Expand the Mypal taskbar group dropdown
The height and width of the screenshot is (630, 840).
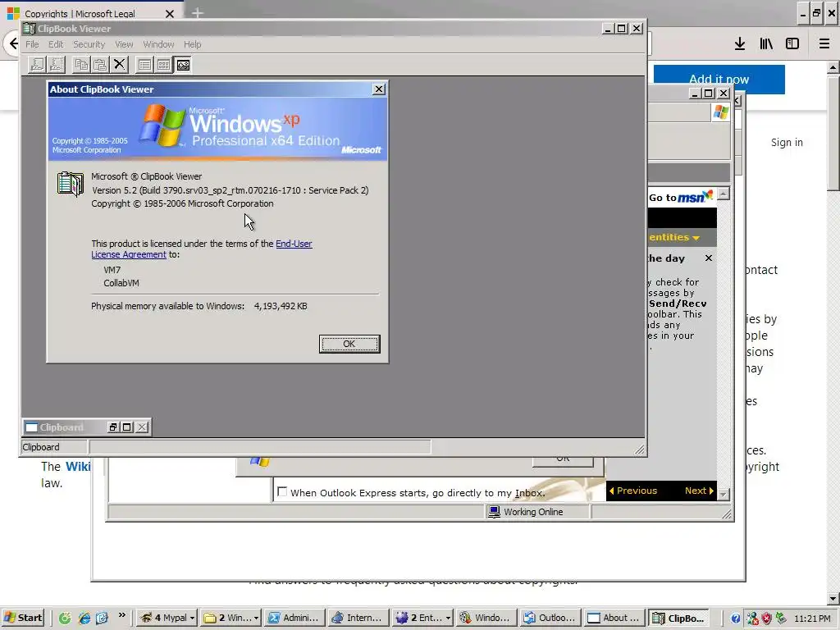[192, 619]
